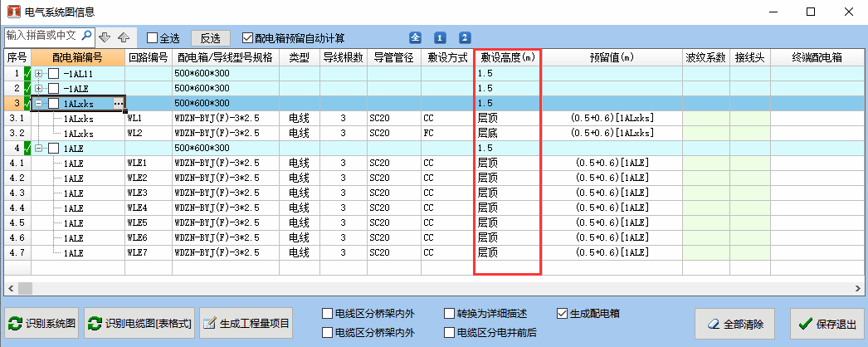The width and height of the screenshot is (868, 347).
Task: Click the blue level 1 icon
Action: pyautogui.click(x=440, y=37)
